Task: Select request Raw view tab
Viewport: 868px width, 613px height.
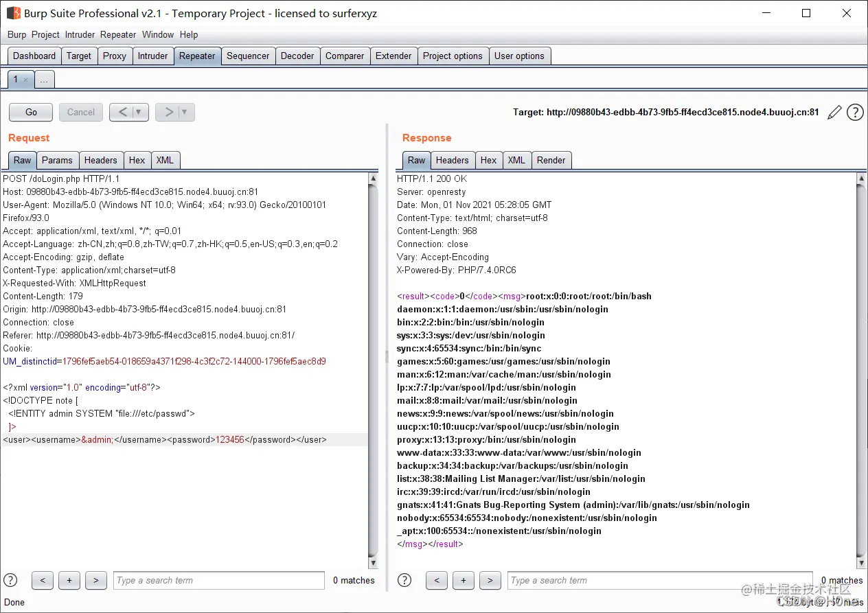Action: 23,160
